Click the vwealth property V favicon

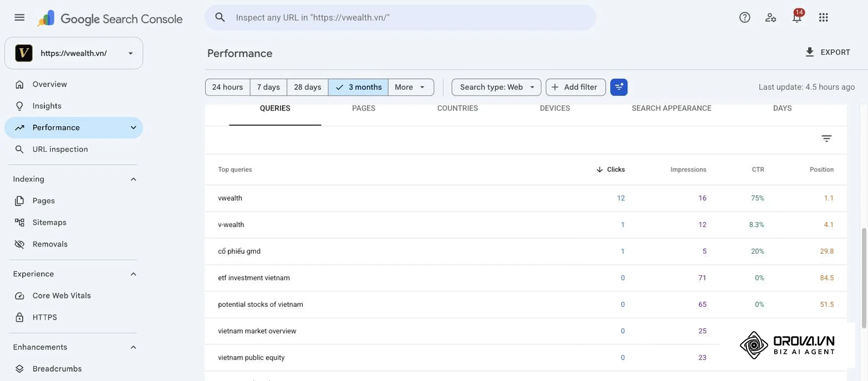pos(24,53)
